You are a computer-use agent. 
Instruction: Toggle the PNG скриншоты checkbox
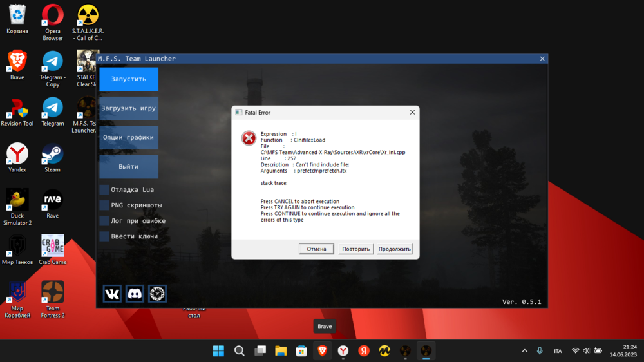pos(104,205)
